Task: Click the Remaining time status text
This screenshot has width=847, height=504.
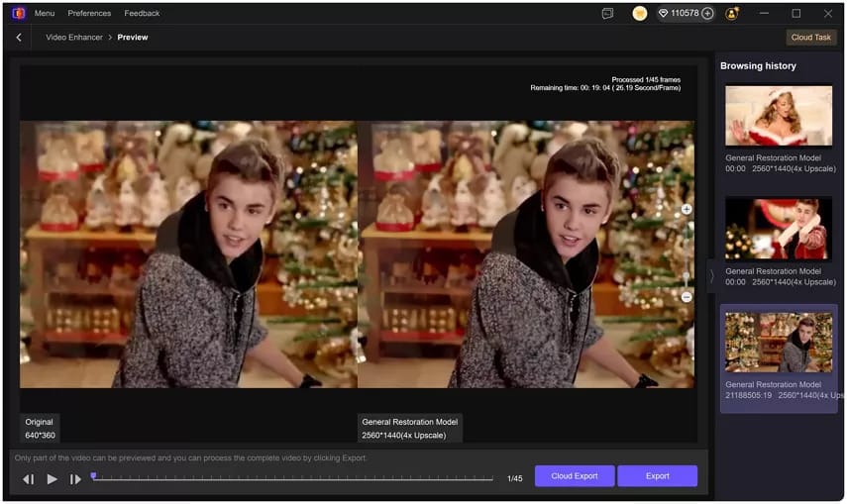Action: coord(605,87)
